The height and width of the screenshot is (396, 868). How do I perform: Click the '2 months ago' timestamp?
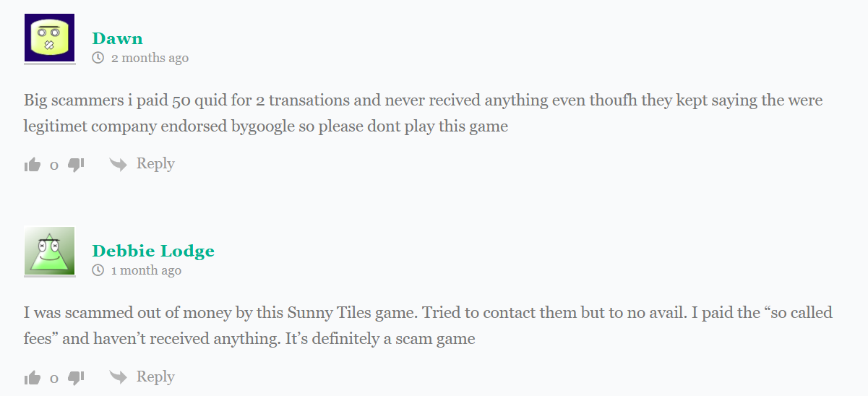pos(150,58)
